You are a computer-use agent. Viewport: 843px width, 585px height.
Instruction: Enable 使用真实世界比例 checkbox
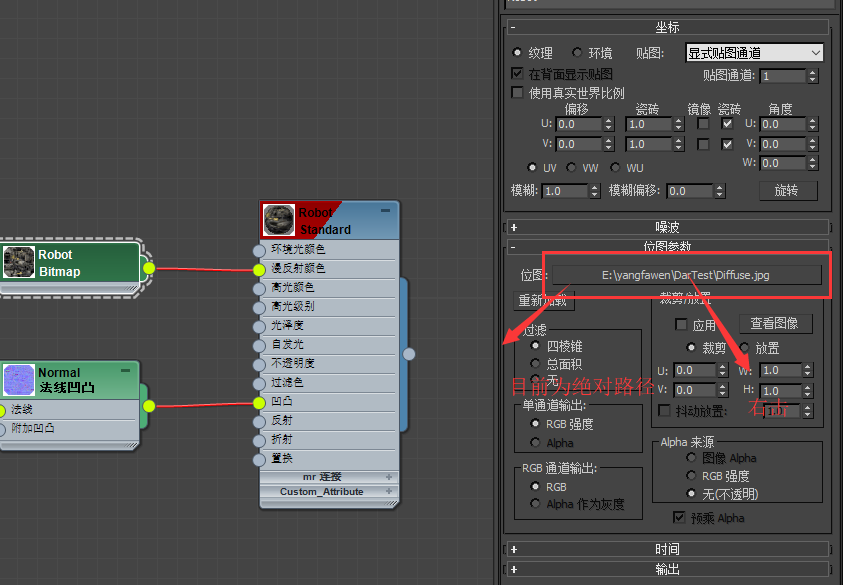click(517, 92)
